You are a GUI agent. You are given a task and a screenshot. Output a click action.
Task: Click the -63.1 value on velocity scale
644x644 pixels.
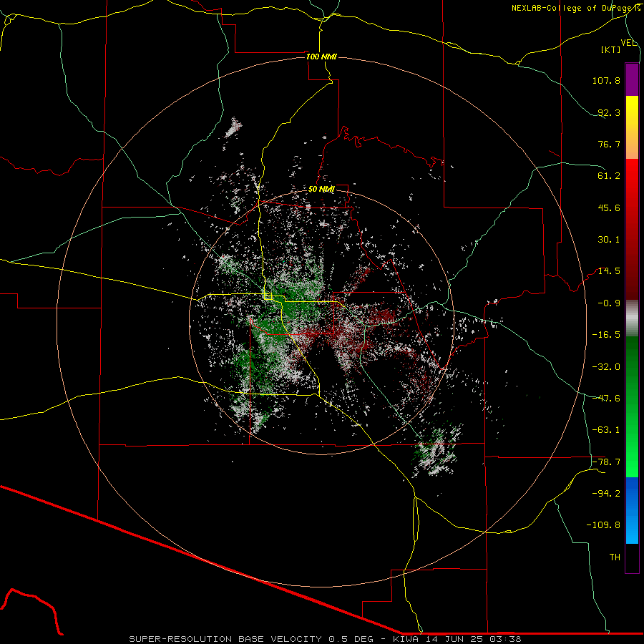606,430
